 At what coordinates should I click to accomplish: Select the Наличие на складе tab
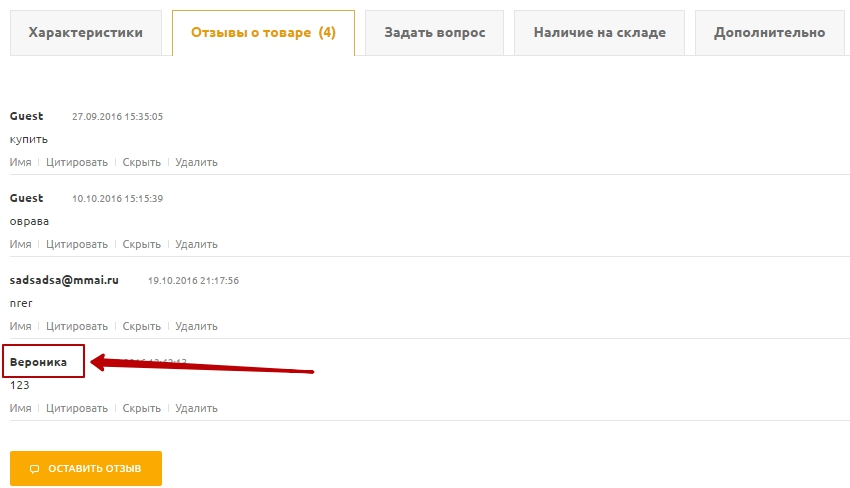[599, 33]
